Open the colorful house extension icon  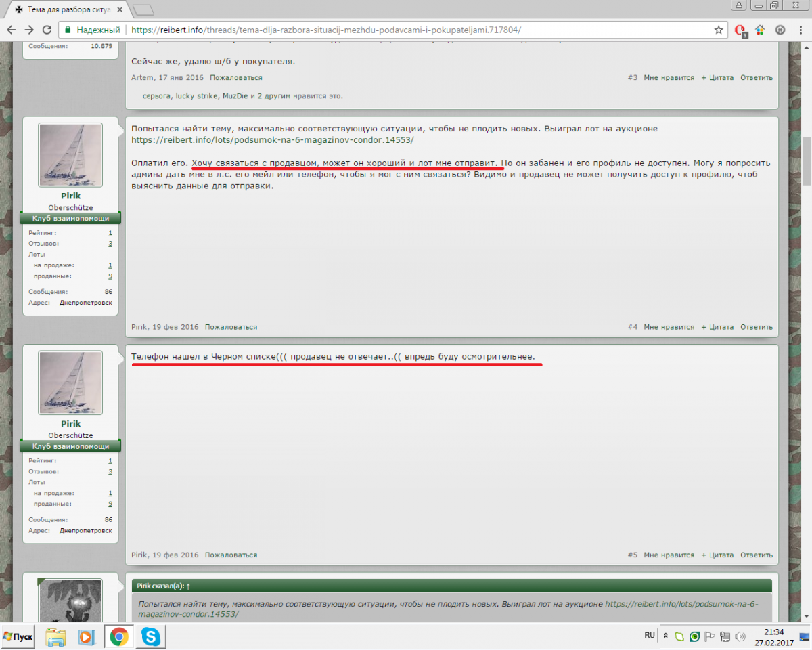[x=760, y=30]
